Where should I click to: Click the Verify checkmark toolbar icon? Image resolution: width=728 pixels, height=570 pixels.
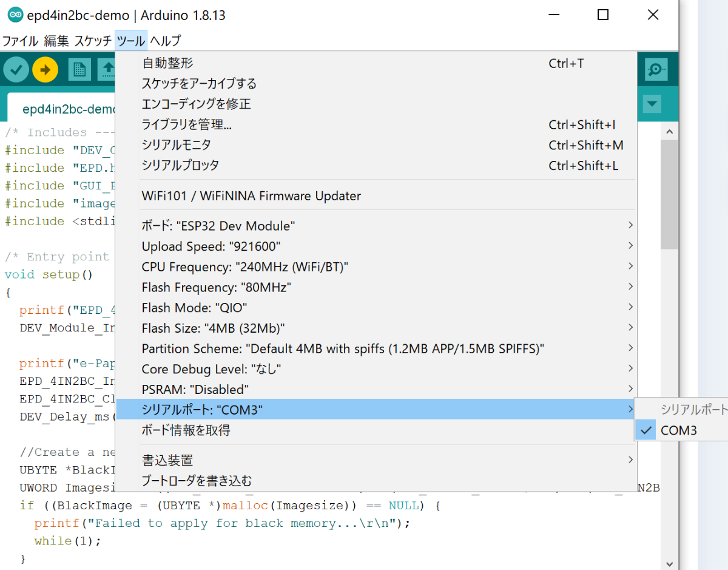coord(16,70)
